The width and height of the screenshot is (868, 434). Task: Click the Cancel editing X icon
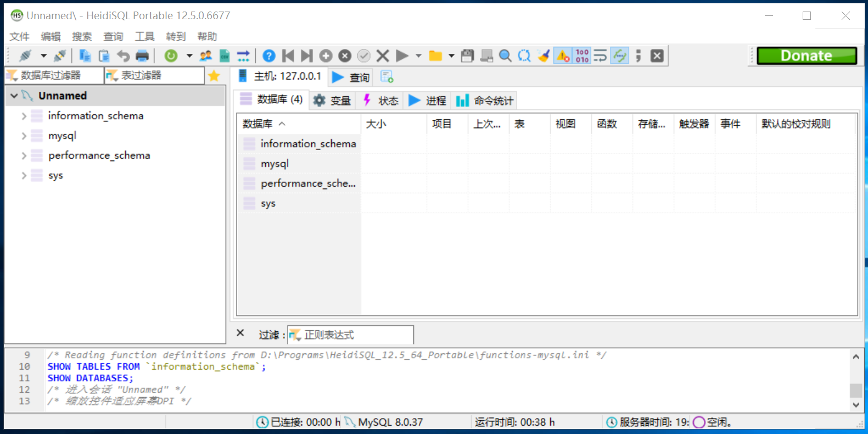point(383,55)
